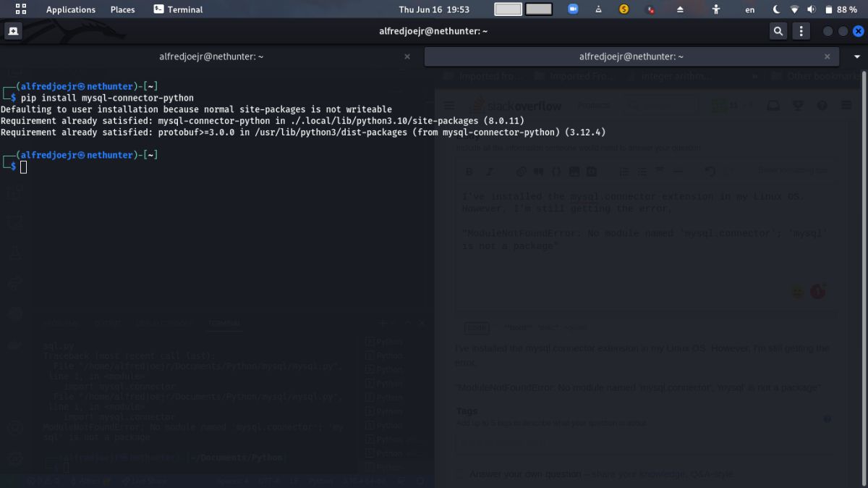Click the Wi-Fi status icon
The height and width of the screenshot is (488, 868).
[x=794, y=9]
